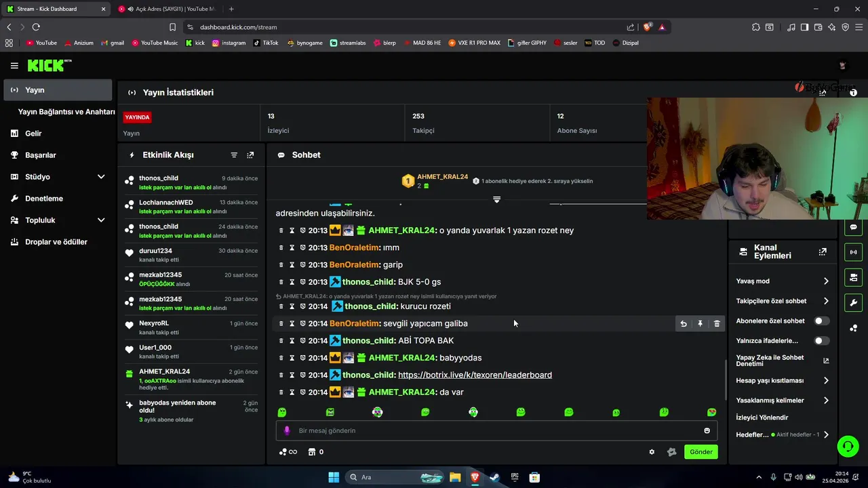Open the botrix.live leaderboard link
868x488 pixels.
click(x=475, y=375)
